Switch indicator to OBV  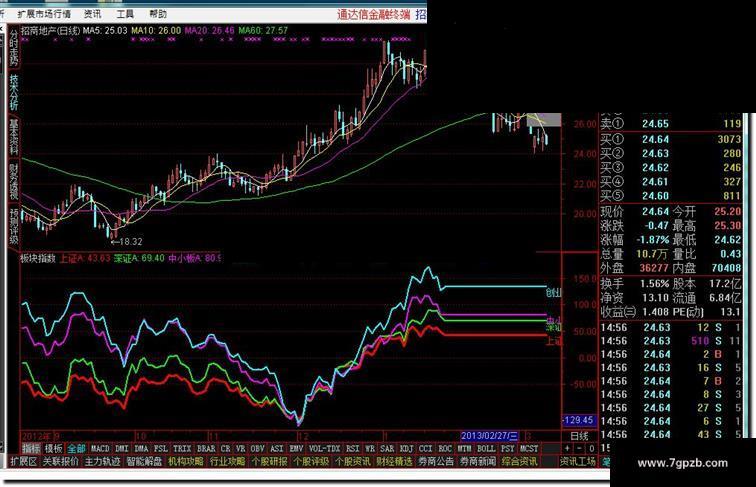(258, 448)
